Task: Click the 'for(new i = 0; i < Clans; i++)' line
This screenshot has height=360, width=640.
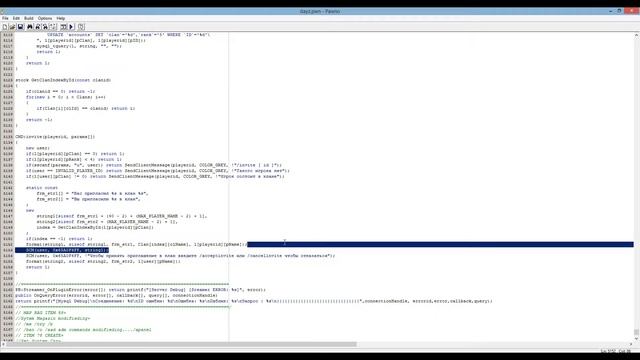Action: pos(66,97)
